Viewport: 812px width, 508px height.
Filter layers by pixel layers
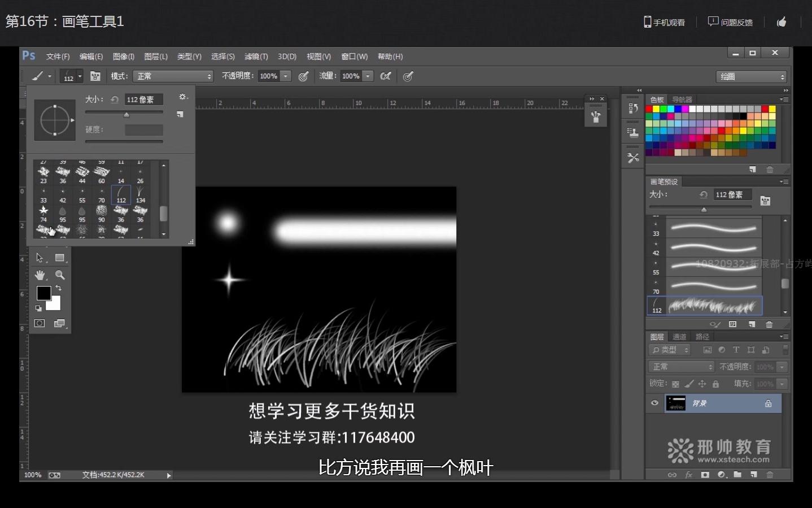[x=707, y=350]
